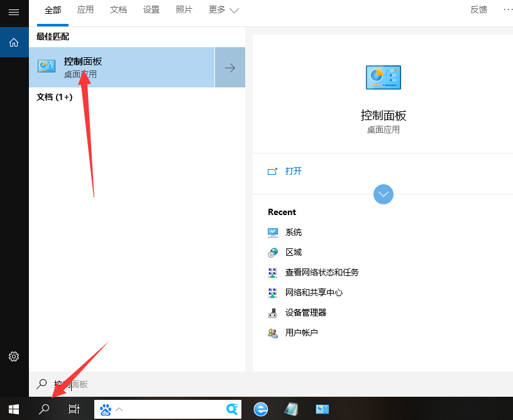Switch to the 设置 filter tab

[x=151, y=10]
